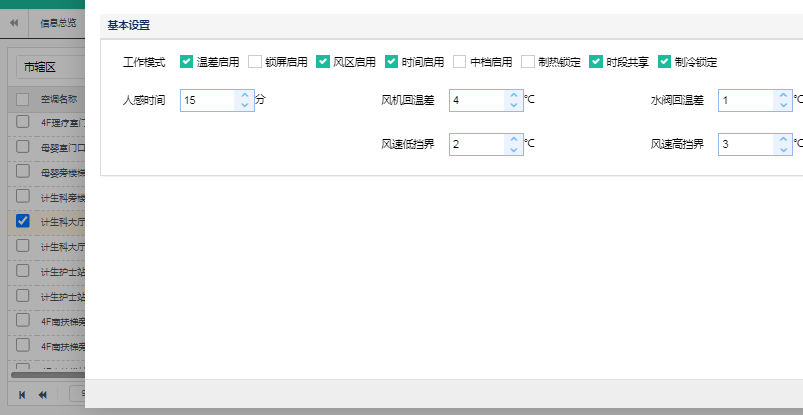Image resolution: width=803 pixels, height=415 pixels.
Task: Check the 中档启用 option
Action: click(459, 62)
